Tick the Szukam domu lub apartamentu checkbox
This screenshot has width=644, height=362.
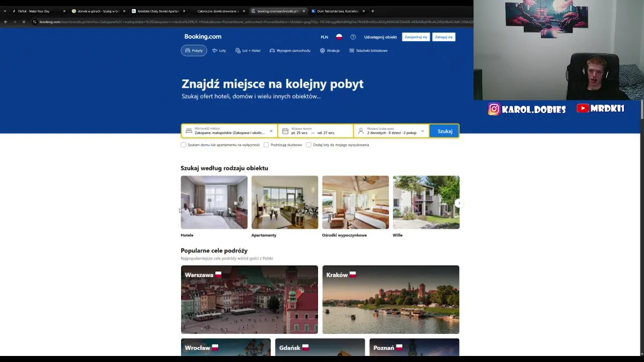click(184, 145)
